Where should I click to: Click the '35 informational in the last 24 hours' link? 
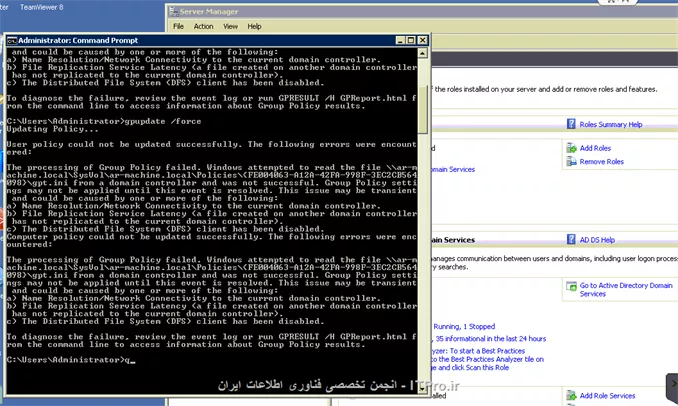(x=490, y=339)
